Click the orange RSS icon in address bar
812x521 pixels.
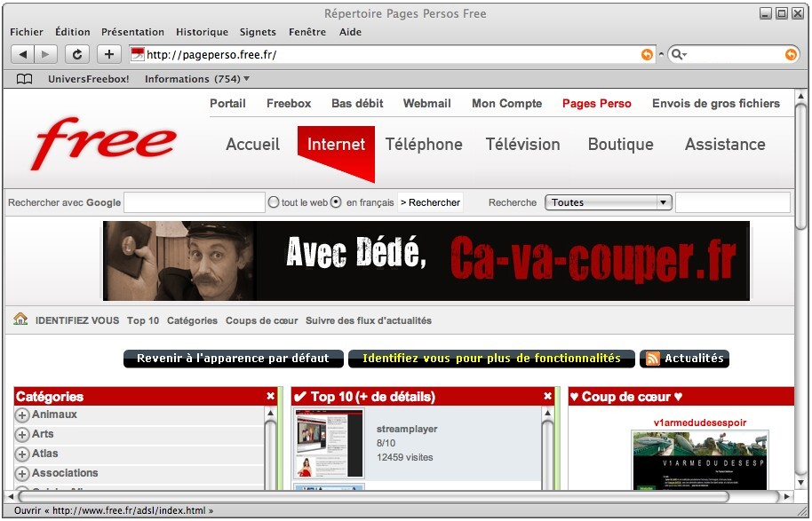coord(647,55)
